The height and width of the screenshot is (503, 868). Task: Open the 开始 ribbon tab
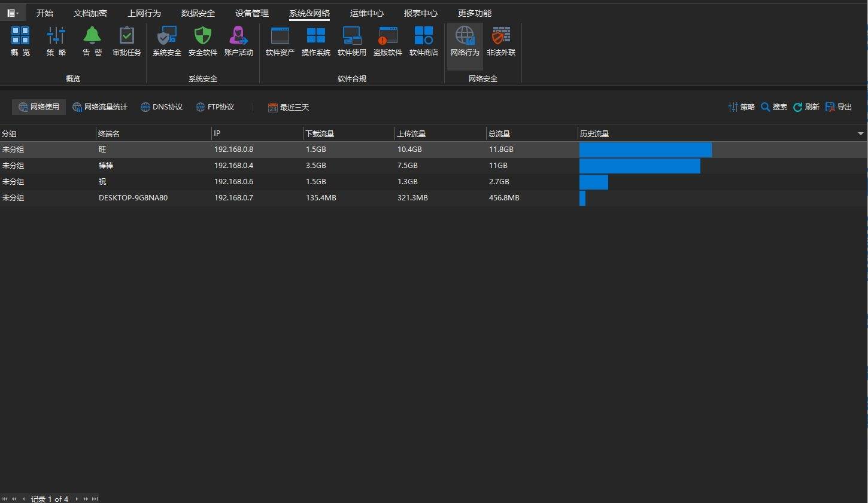45,13
